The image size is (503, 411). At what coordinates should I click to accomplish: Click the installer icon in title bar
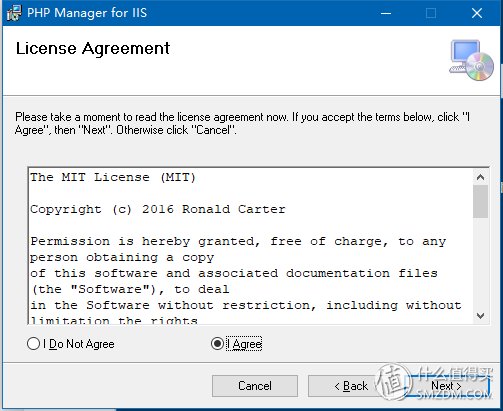click(14, 13)
